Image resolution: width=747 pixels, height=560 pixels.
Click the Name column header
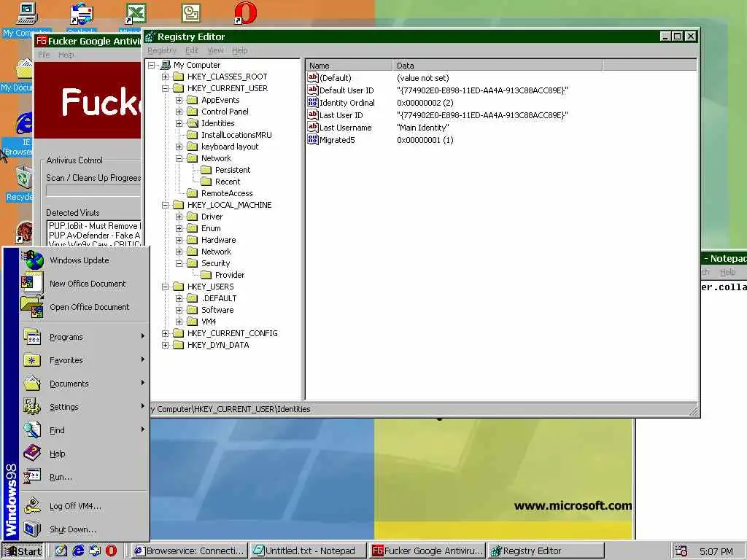click(349, 66)
